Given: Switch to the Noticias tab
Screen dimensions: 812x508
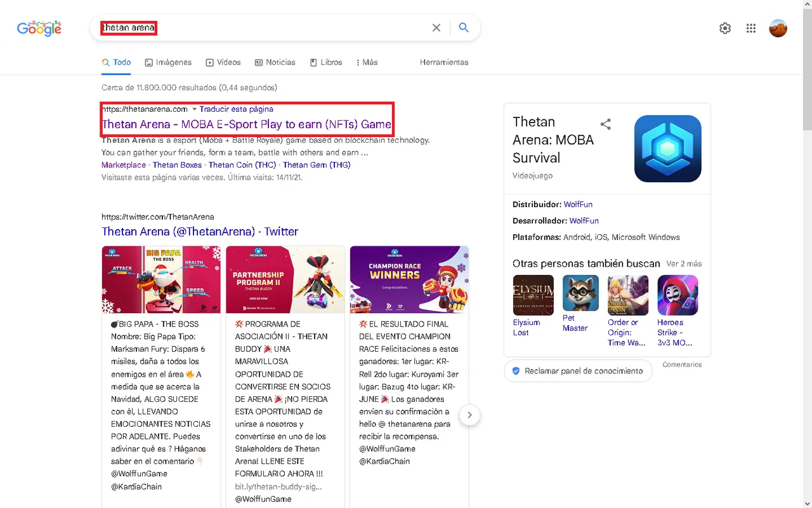Looking at the screenshot, I should tap(275, 62).
